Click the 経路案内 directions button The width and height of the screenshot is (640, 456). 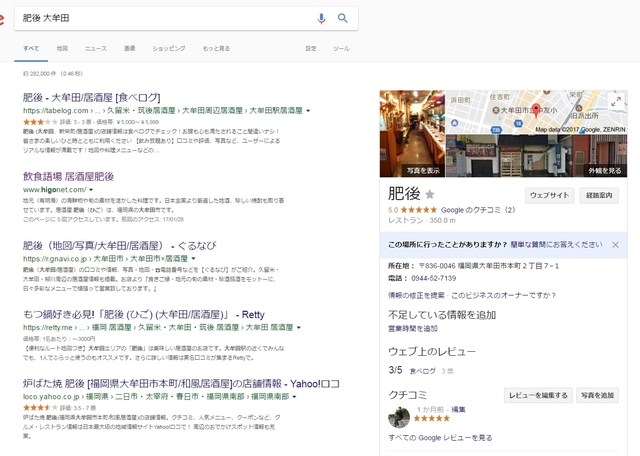click(599, 196)
